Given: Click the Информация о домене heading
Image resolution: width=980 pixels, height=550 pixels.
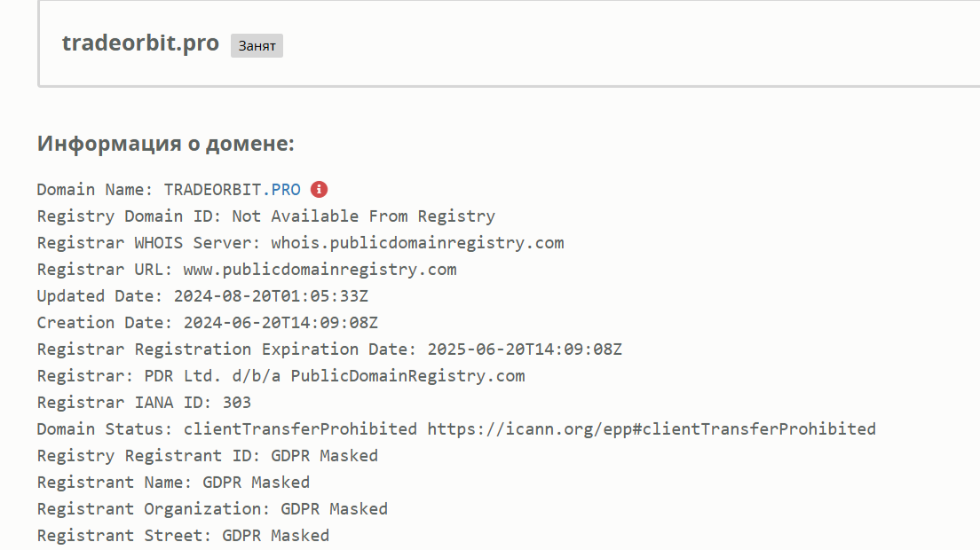Looking at the screenshot, I should coord(166,144).
